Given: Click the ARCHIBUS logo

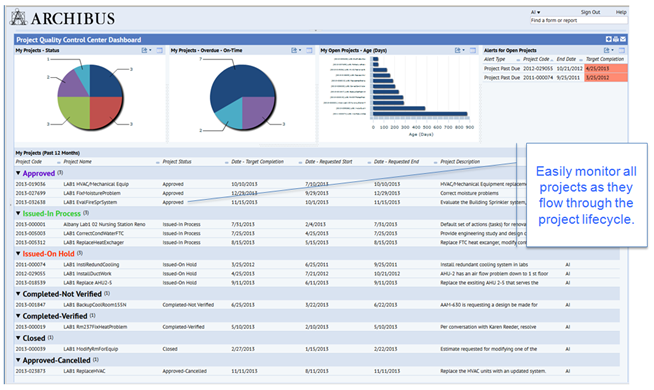Looking at the screenshot, I should click(x=63, y=18).
